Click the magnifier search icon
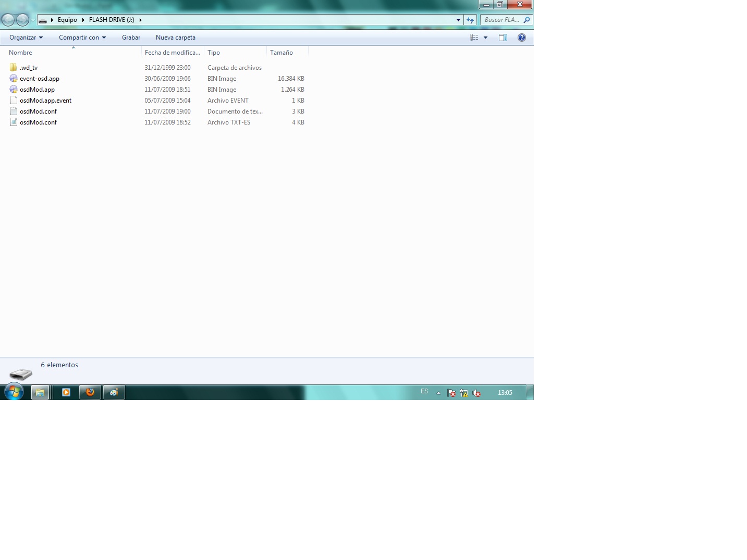Viewport: 747px width, 560px height. [x=526, y=20]
